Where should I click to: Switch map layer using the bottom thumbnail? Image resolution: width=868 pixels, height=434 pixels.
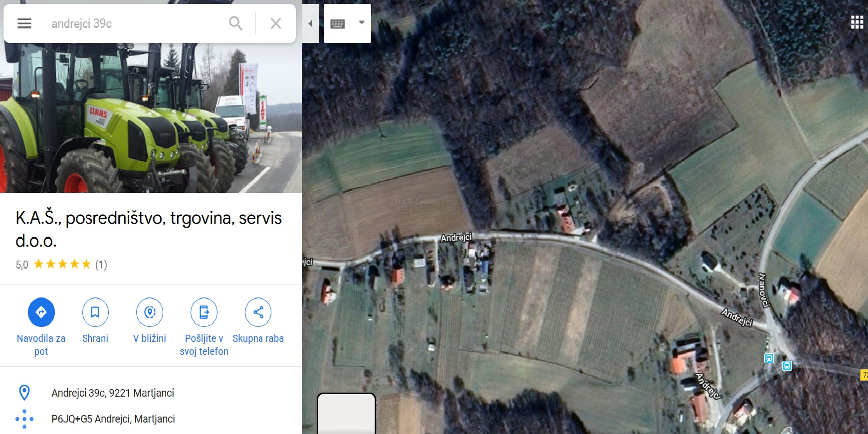[347, 414]
